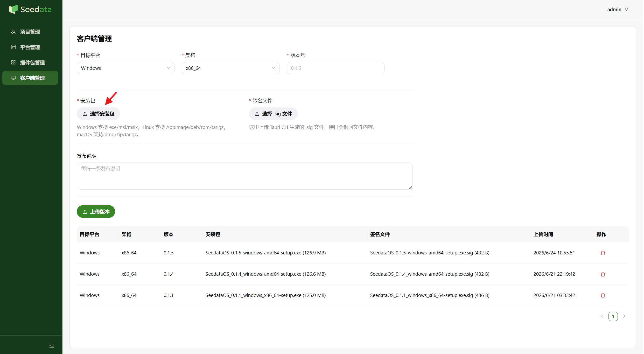Click the Seedata logo
The image size is (644, 354).
point(31,9)
